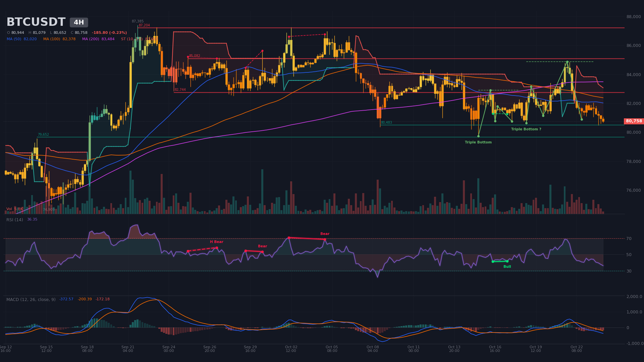The width and height of the screenshot is (644, 362).
Task: Click the 76,000 price axis label
Action: coord(634,190)
